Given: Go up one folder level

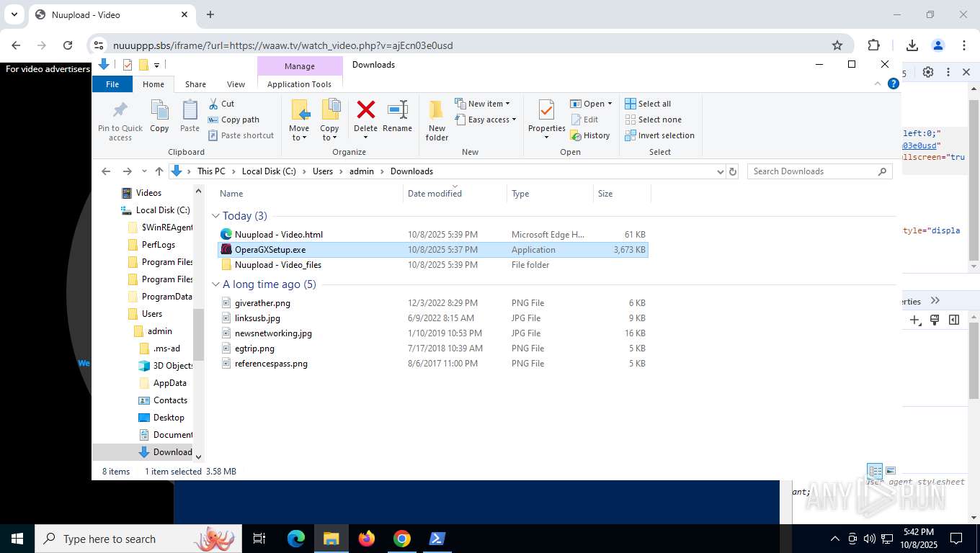Looking at the screenshot, I should pyautogui.click(x=159, y=171).
